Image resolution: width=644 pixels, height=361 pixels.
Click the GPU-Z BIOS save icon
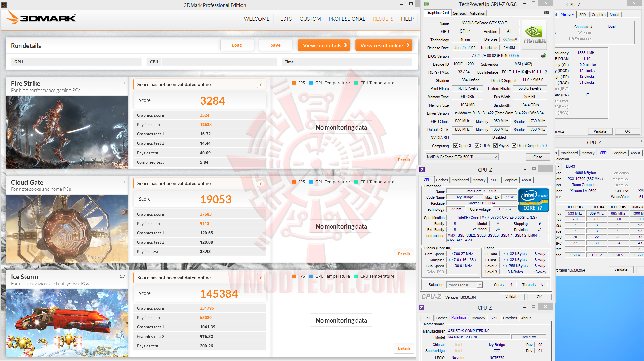coord(543,56)
